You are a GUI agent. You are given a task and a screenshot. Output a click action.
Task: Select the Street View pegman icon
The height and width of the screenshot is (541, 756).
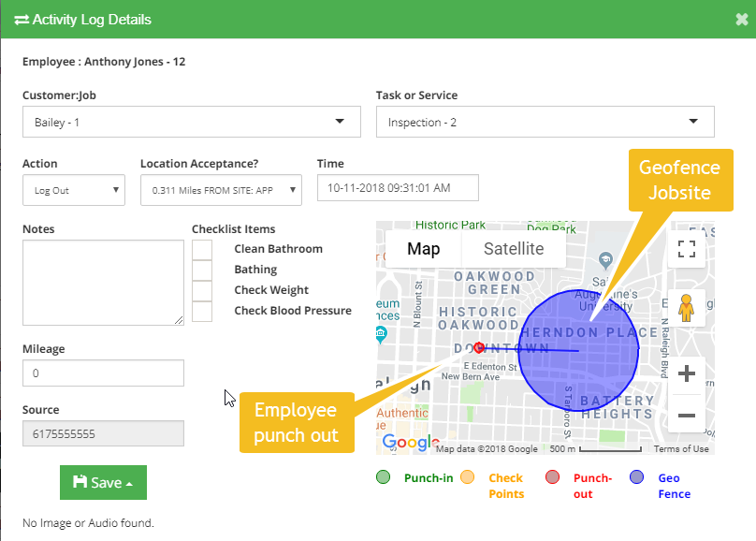tap(686, 308)
